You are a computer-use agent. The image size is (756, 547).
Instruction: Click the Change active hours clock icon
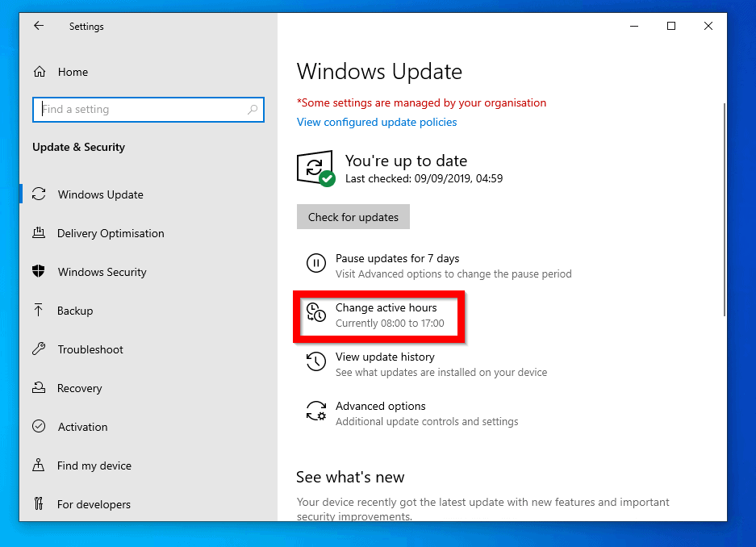[x=315, y=314]
